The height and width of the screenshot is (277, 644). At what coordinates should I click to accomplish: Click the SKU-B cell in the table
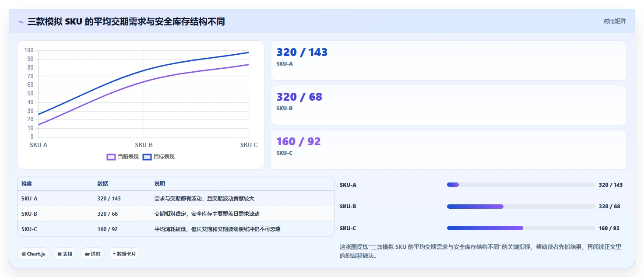click(x=29, y=214)
